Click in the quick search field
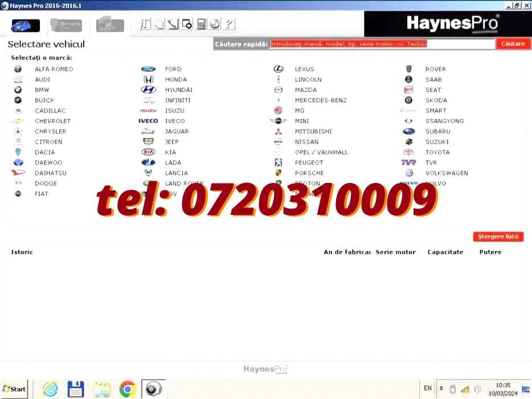Image resolution: width=532 pixels, height=399 pixels. pyautogui.click(x=382, y=44)
